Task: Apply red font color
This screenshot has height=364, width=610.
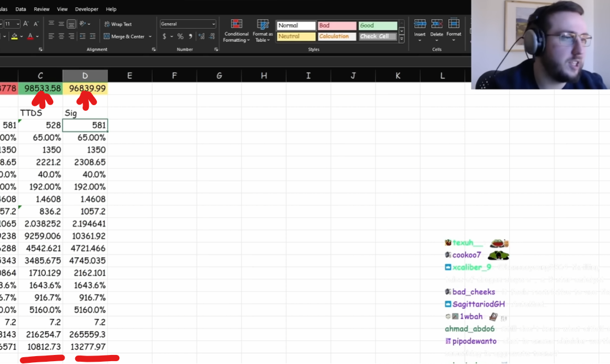Action: click(31, 37)
